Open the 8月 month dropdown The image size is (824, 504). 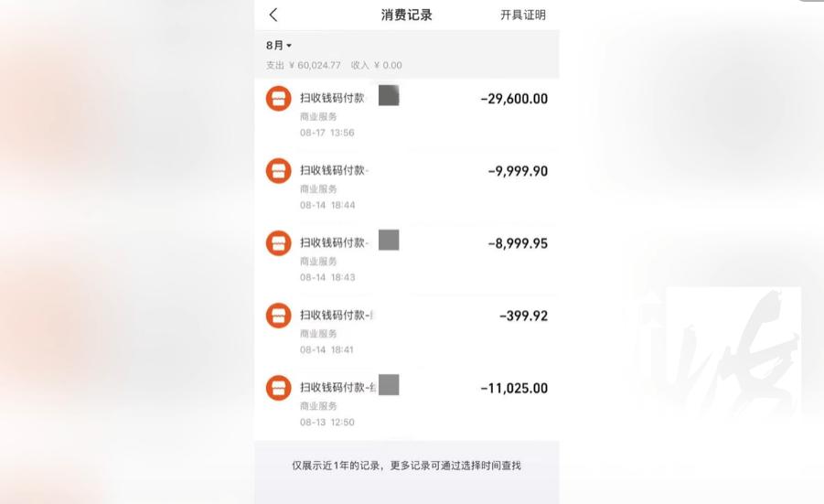click(279, 45)
